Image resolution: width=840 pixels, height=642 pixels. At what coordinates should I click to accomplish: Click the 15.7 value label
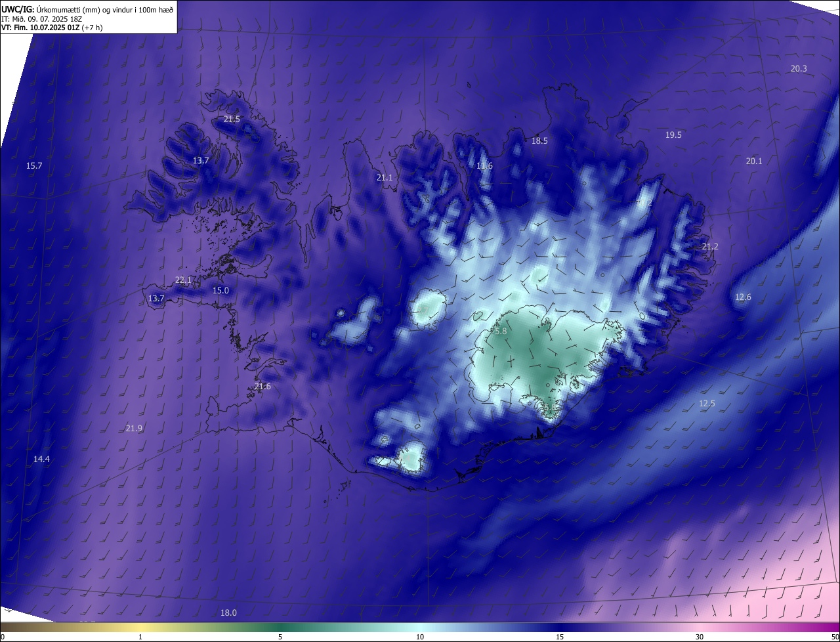[34, 166]
